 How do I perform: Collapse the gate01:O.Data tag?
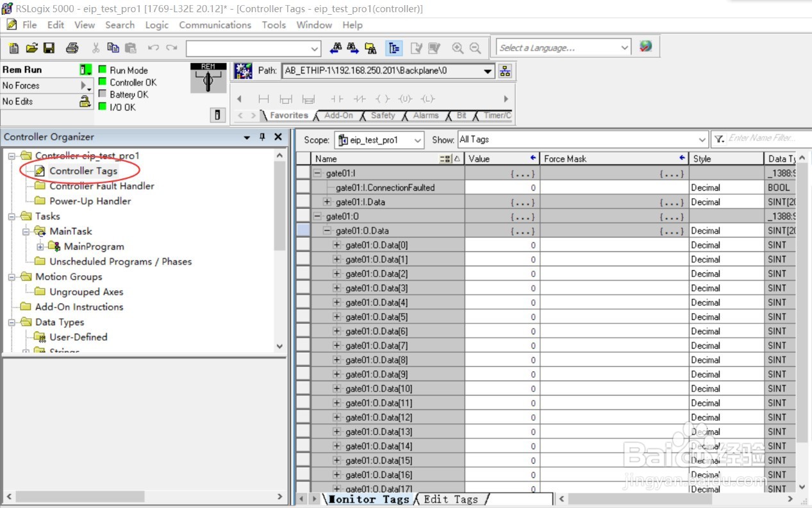tap(327, 231)
